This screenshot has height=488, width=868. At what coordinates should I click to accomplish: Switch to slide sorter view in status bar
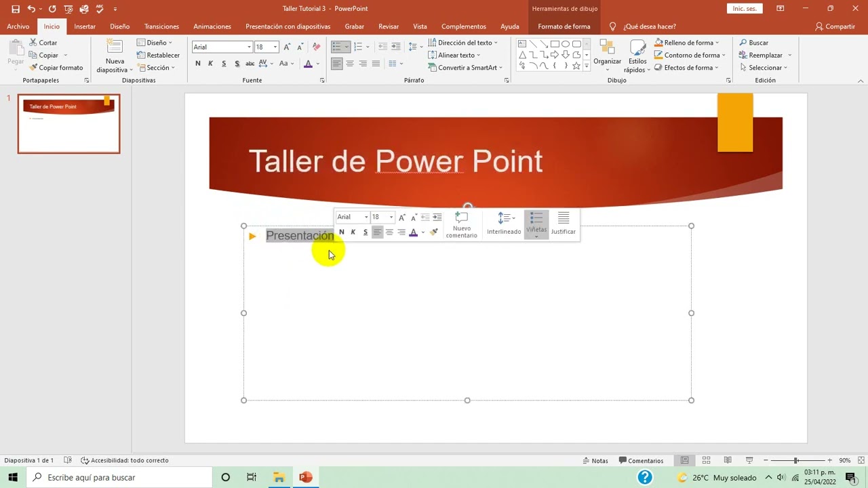tap(706, 460)
